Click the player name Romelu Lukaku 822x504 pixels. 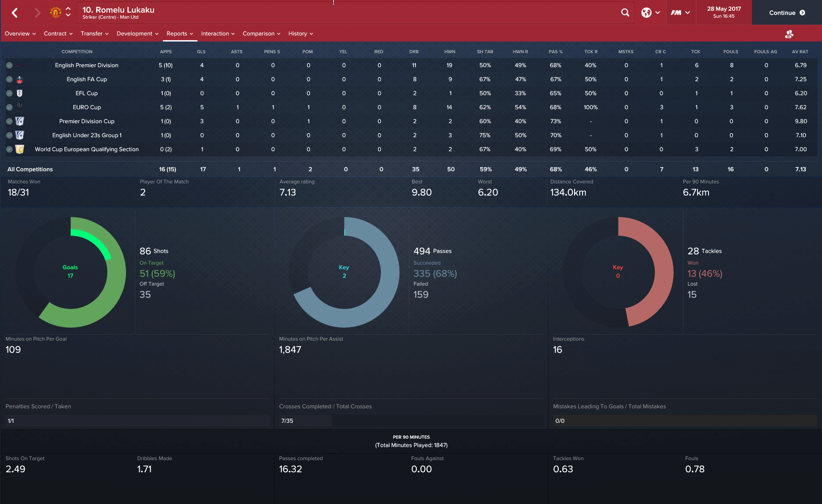[x=118, y=10]
